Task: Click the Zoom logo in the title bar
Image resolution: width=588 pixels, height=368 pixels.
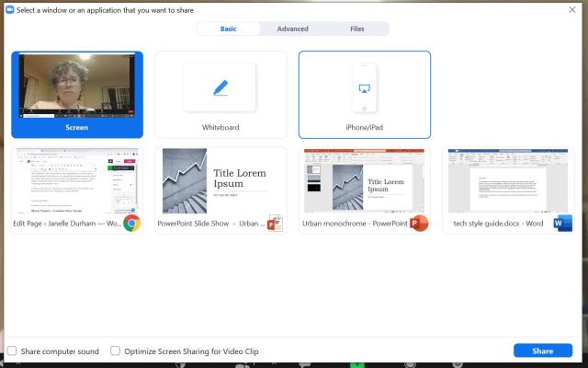Action: [x=8, y=8]
